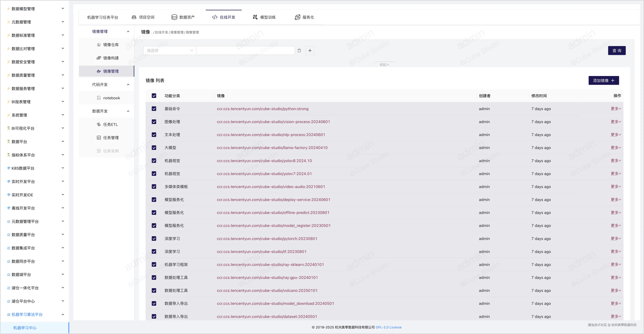Screen dimensions: 644x334
Task: Uncheck the yolov8:2024.10 row checkbox
Action: point(154,161)
